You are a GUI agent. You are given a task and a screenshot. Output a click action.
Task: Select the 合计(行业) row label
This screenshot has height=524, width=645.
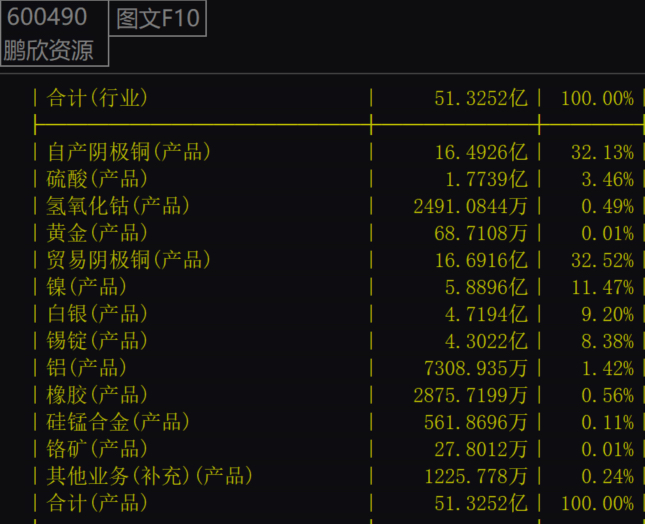point(97,98)
